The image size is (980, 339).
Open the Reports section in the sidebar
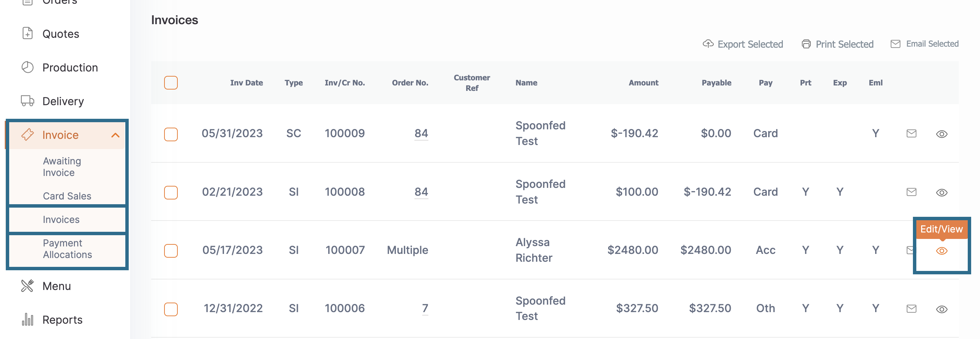[x=62, y=320]
